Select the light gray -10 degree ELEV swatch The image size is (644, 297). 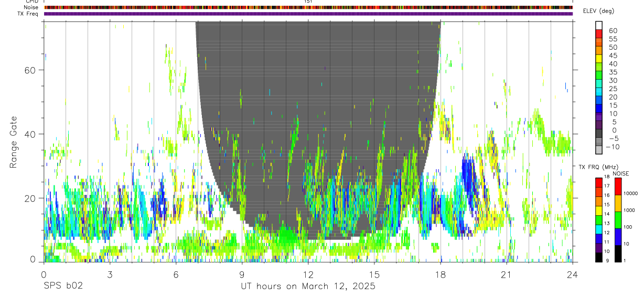(x=599, y=150)
